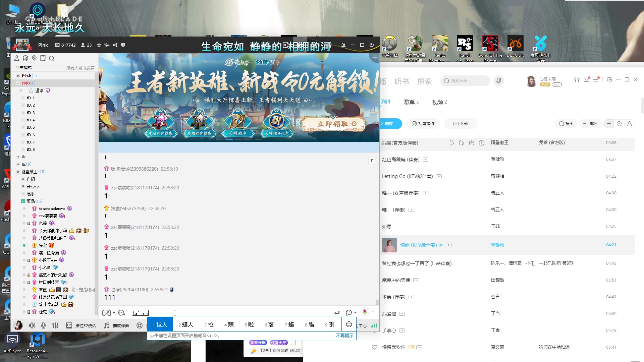Select the singer view toggle in the music player
The height and width of the screenshot is (362, 644).
(x=630, y=124)
